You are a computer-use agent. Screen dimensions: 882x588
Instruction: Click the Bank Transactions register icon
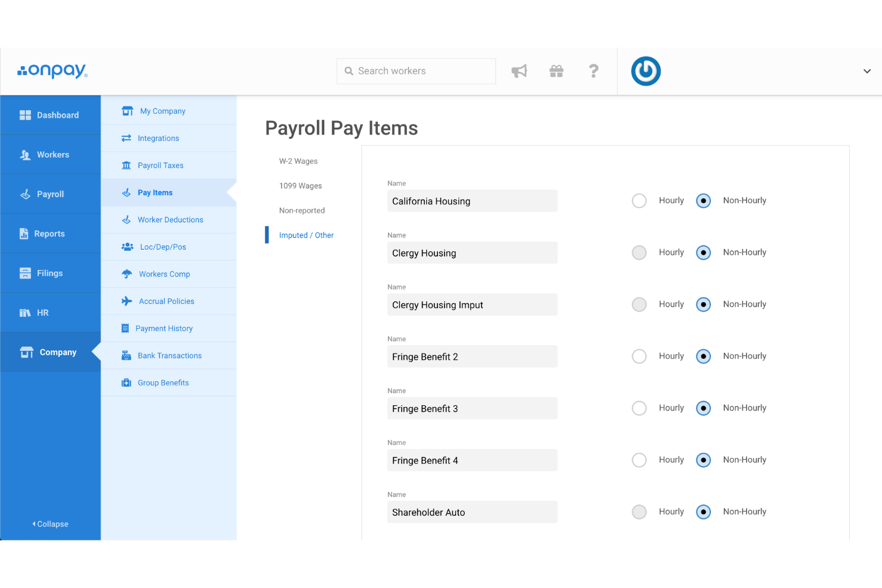[126, 356]
